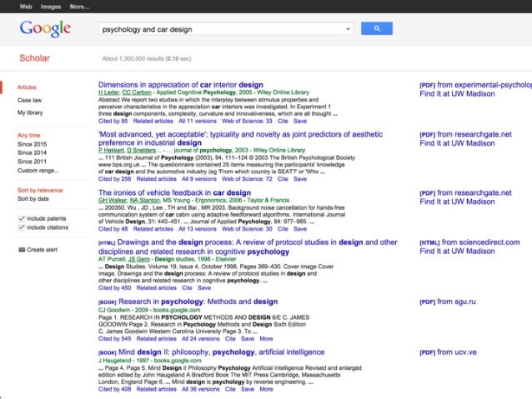This screenshot has height=399, width=532.
Task: Open All 36 versions link
Action: click(x=200, y=389)
